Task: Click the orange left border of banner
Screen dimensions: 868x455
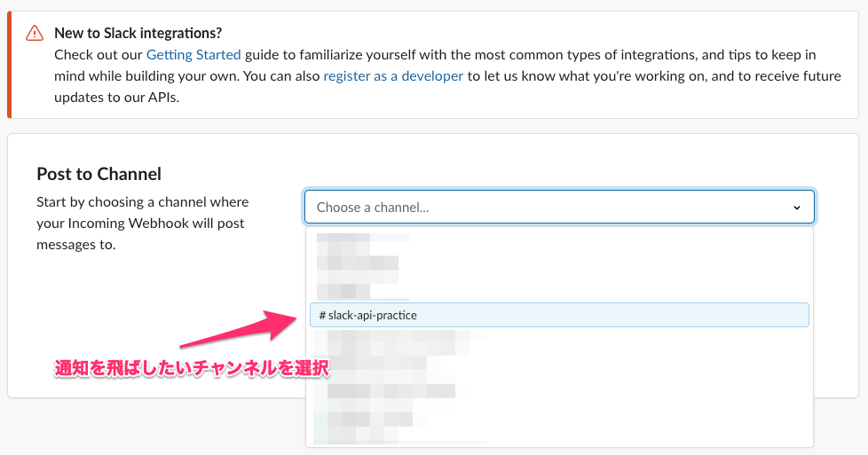Action: pyautogui.click(x=9, y=65)
